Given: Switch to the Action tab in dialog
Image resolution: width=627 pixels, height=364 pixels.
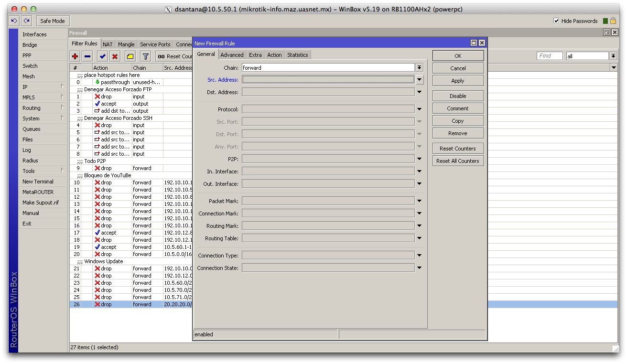Looking at the screenshot, I should click(x=274, y=55).
